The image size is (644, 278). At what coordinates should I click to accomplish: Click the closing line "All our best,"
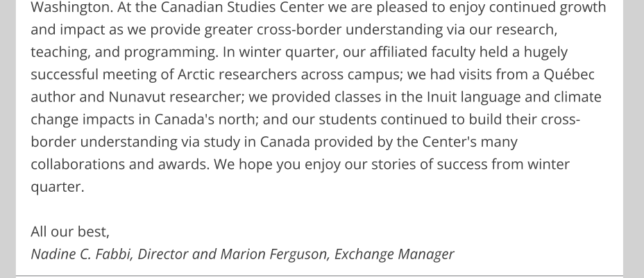70,232
